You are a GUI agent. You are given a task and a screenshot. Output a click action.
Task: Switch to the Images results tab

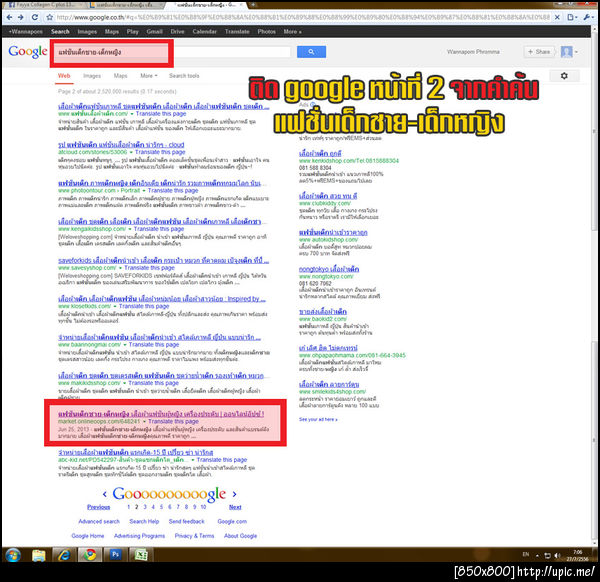pyautogui.click(x=92, y=76)
